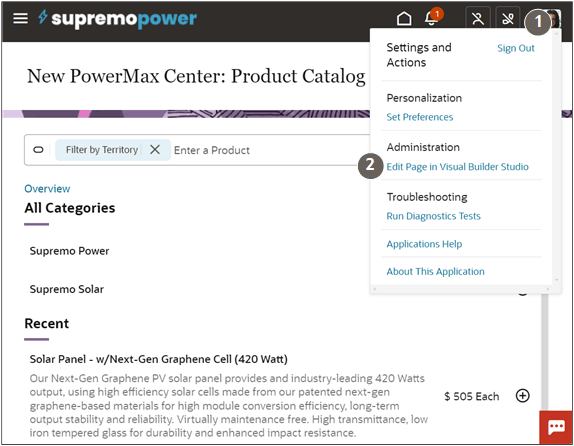Click the Supremo Power logo

point(118,18)
